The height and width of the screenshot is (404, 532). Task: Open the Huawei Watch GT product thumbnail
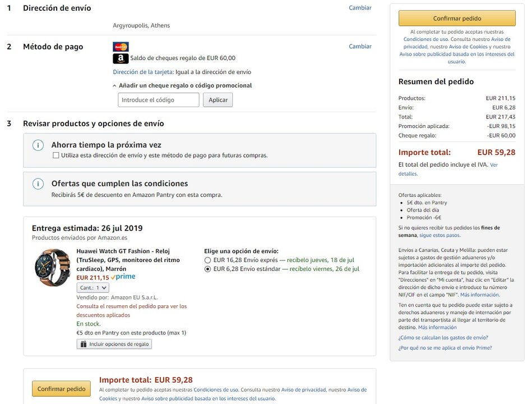coord(52,268)
